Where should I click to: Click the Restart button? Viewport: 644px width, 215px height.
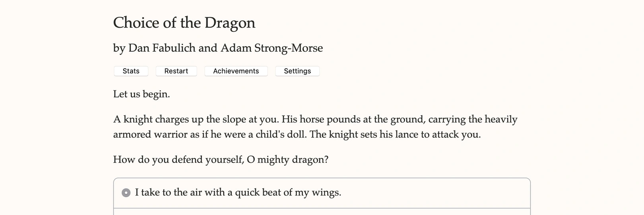(x=176, y=71)
